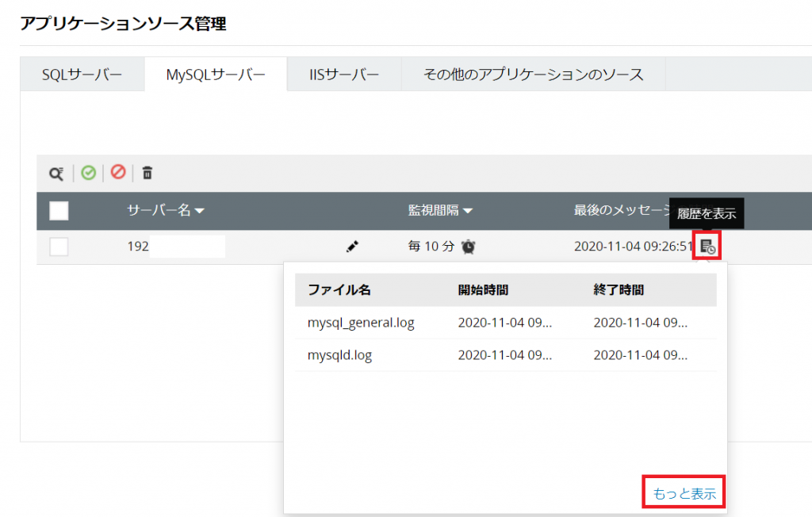Click the ファイル名 column header
The height and width of the screenshot is (517, 812).
[x=339, y=289]
